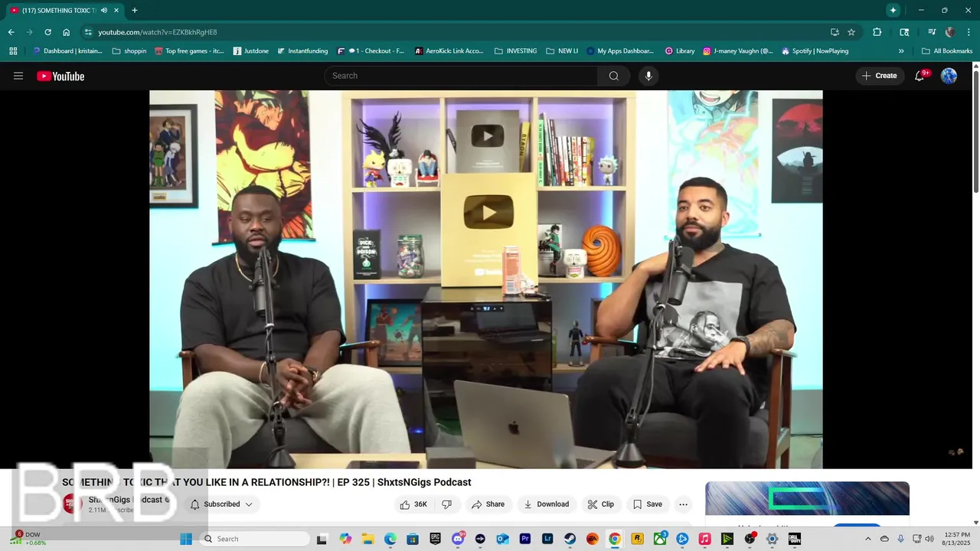Image resolution: width=980 pixels, height=551 pixels.
Task: Go back to previous page in Chrome
Action: [11, 32]
